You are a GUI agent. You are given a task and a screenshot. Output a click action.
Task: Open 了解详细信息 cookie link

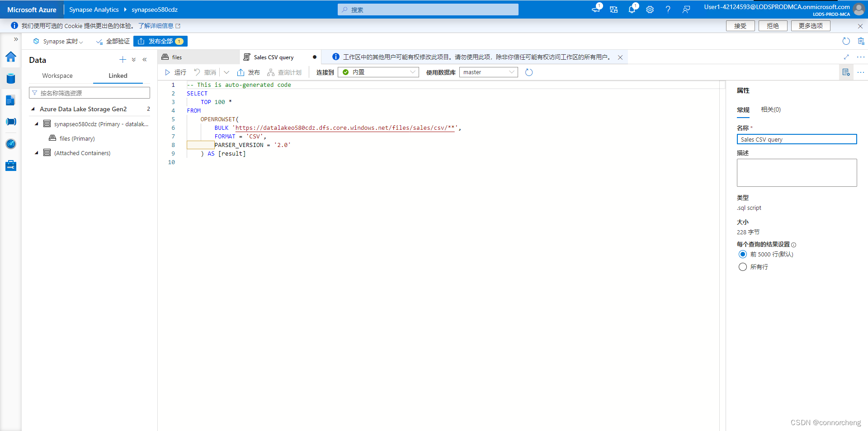(159, 26)
